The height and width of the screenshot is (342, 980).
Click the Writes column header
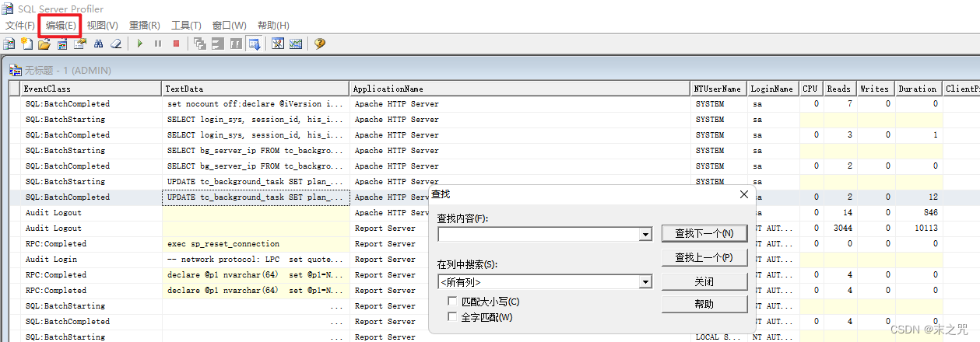(875, 89)
